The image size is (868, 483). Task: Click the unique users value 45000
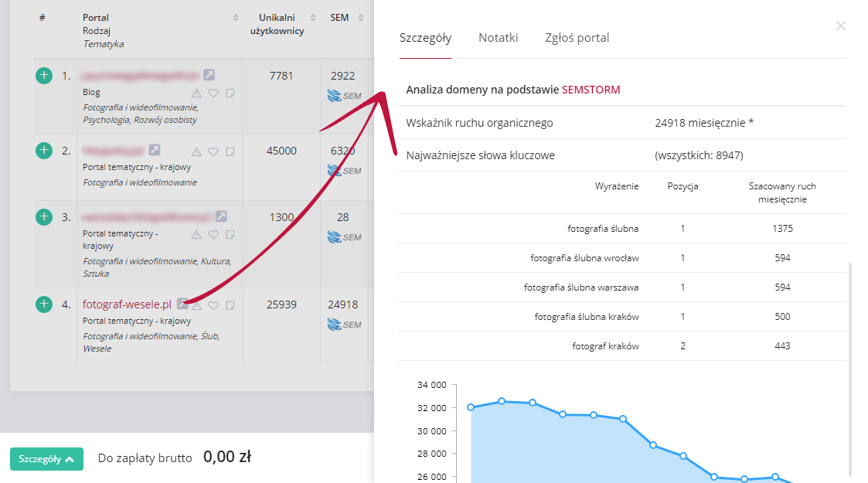(281, 151)
